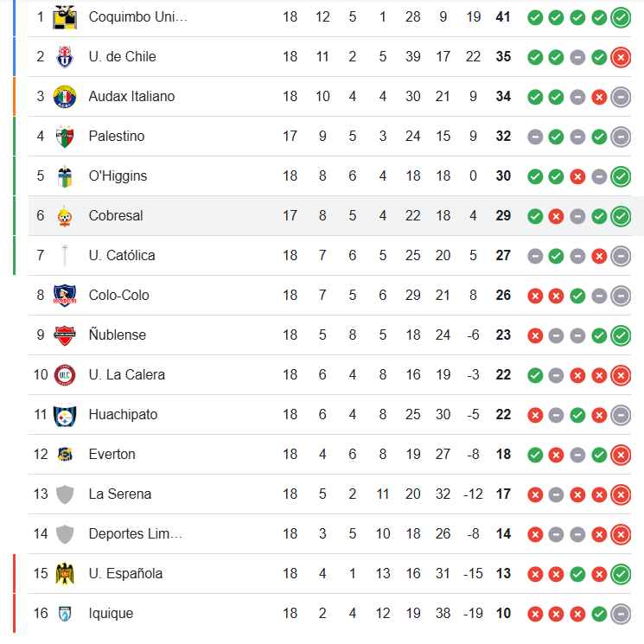Click the U. Española crest icon
Viewport: 644px width, 644px height.
(x=65, y=574)
